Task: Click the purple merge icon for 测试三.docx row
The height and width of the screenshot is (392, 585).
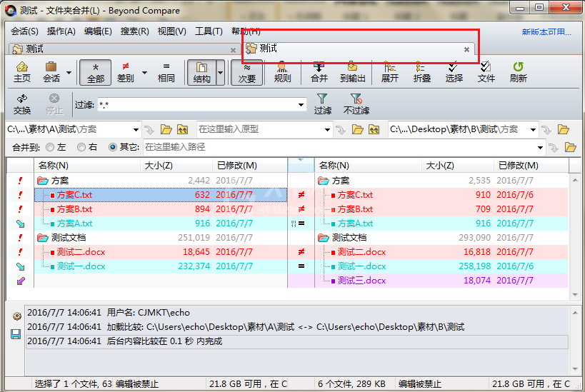Action: point(21,281)
